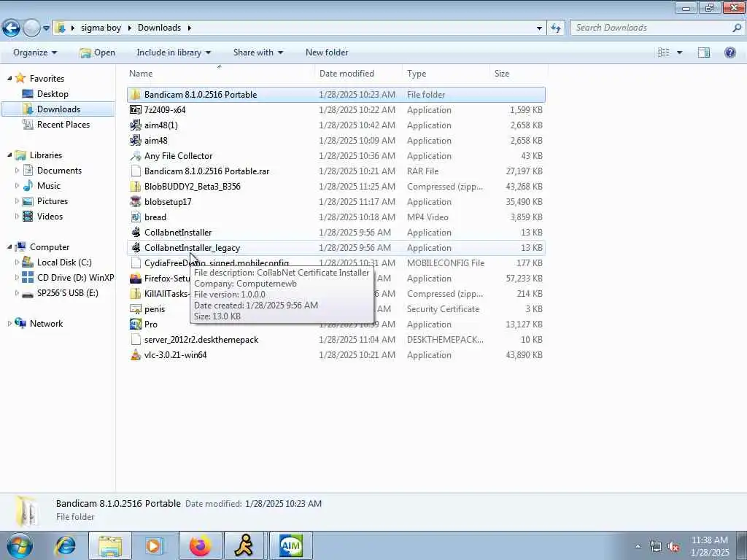Select the bread MP4 video icon
Screen dimensions: 747x560
point(135,217)
